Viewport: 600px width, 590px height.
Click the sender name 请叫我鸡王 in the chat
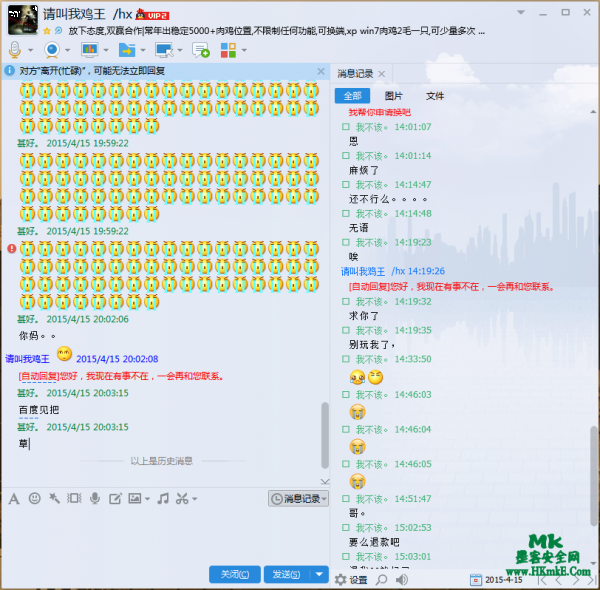(27, 359)
